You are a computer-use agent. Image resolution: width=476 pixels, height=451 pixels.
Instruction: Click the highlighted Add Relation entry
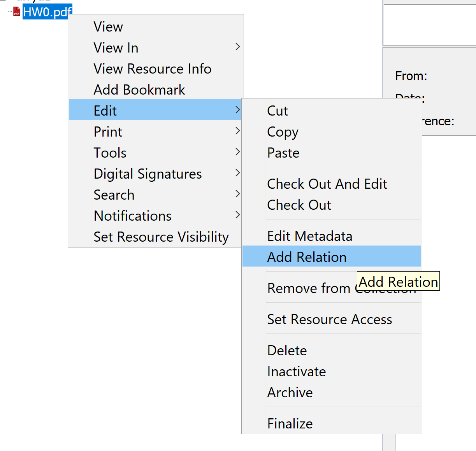[x=306, y=257]
